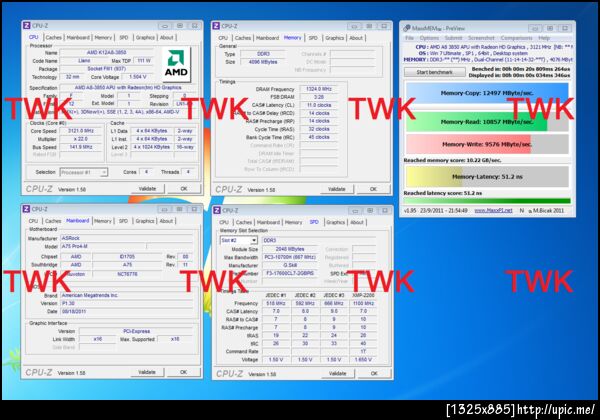Click the Socket FM1 package value

point(106,69)
